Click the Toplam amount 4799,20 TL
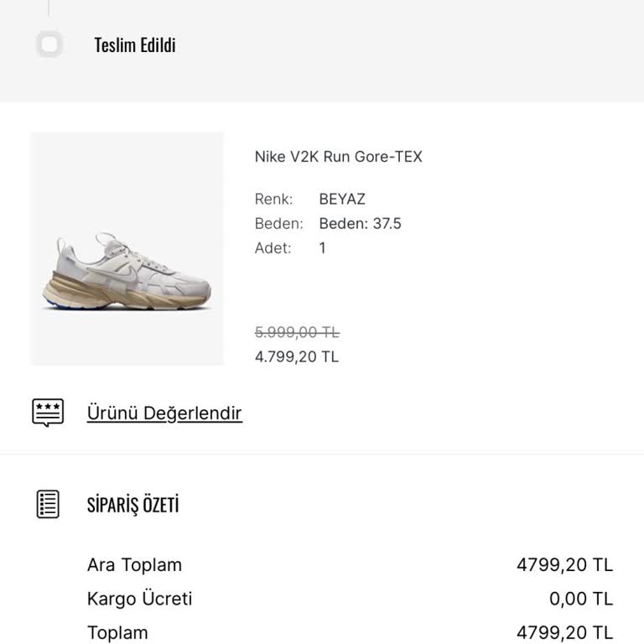 point(564,633)
